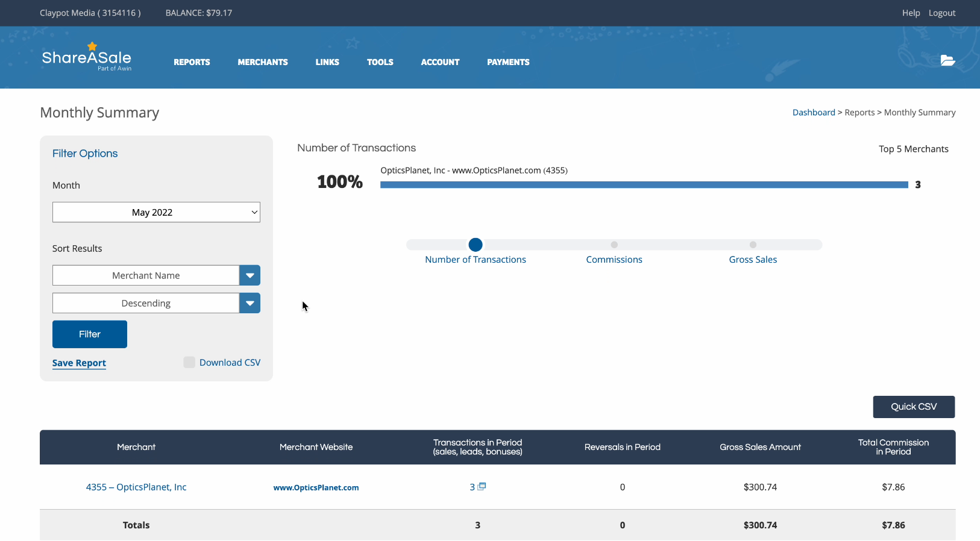Click the Totals row $300.74 gross sales
The image size is (980, 541).
pos(760,525)
